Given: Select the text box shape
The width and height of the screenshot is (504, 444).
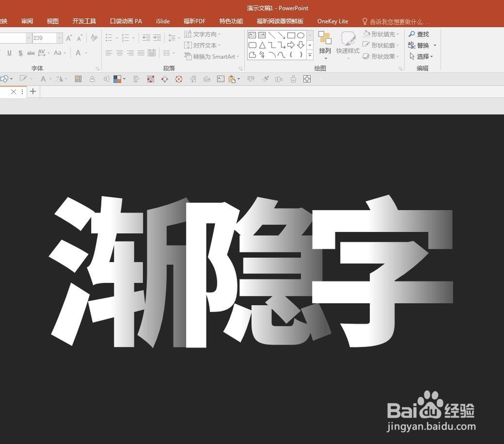Looking at the screenshot, I should click(253, 35).
